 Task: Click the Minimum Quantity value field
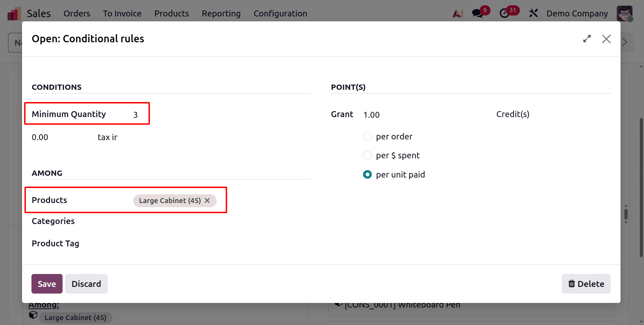[x=136, y=114]
